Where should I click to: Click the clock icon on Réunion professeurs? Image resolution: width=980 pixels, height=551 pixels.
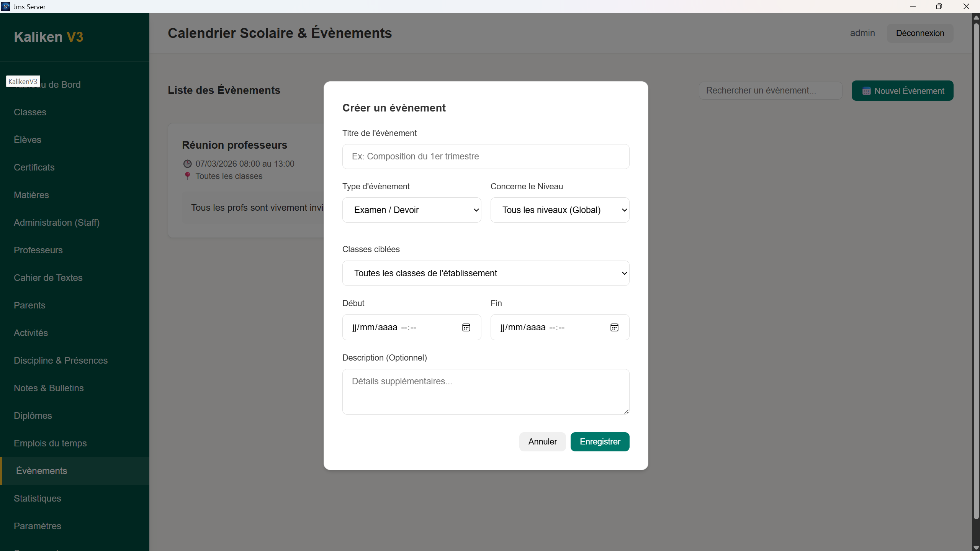187,164
